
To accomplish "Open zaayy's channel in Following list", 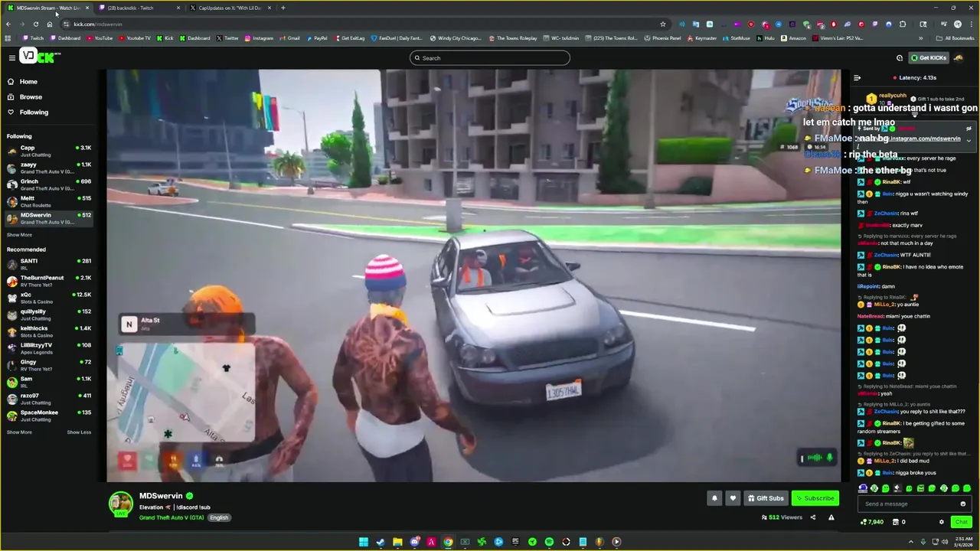I will (x=49, y=168).
